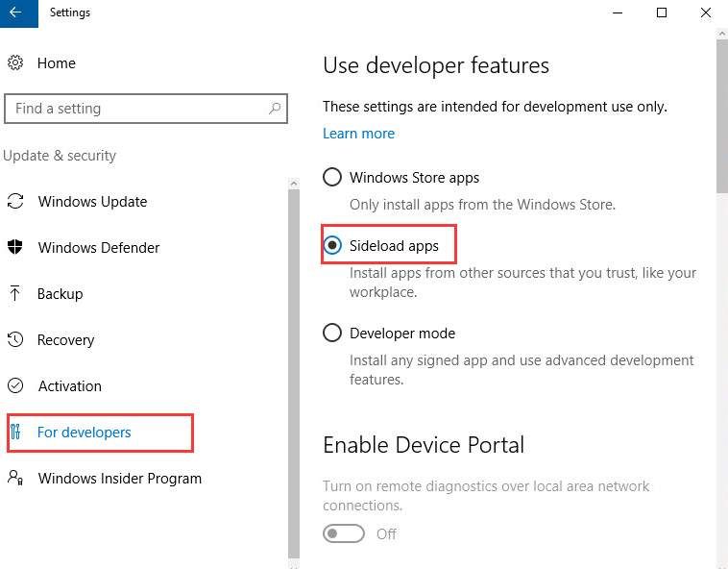Image resolution: width=728 pixels, height=569 pixels.
Task: Click the Recovery history clock icon
Action: 15,340
